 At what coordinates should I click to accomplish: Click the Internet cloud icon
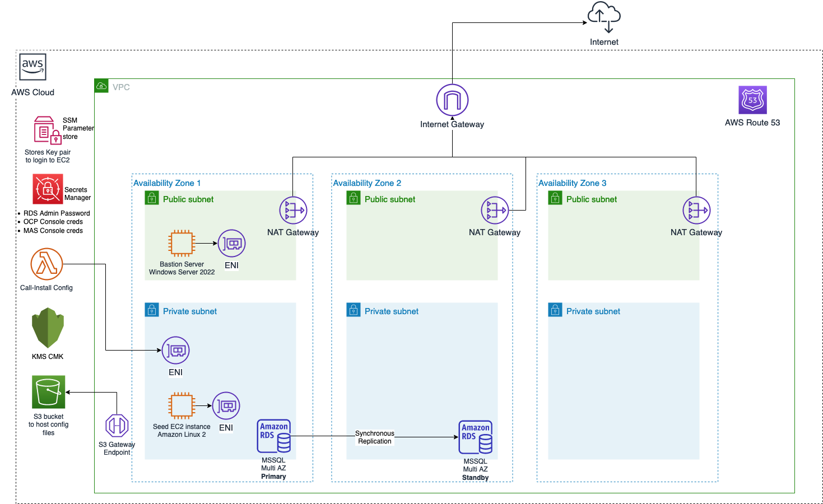(604, 17)
